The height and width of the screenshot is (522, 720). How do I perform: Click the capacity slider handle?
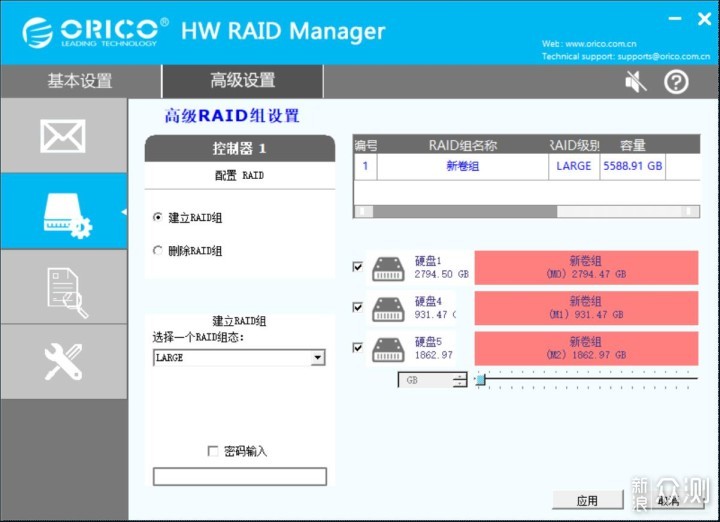pyautogui.click(x=480, y=380)
